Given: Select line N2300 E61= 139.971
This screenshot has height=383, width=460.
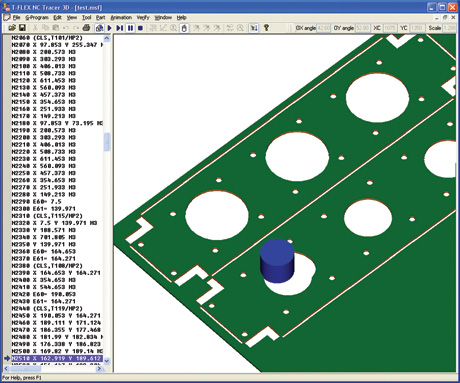Looking at the screenshot, I should coord(44,209).
